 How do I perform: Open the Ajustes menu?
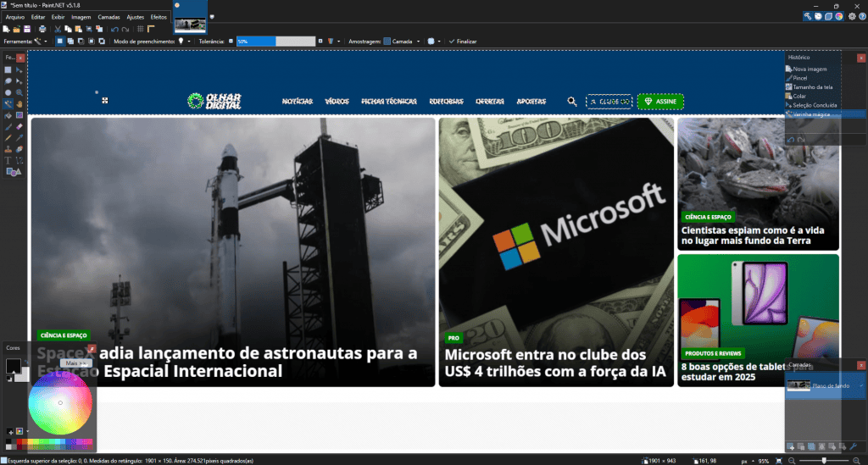coord(135,17)
